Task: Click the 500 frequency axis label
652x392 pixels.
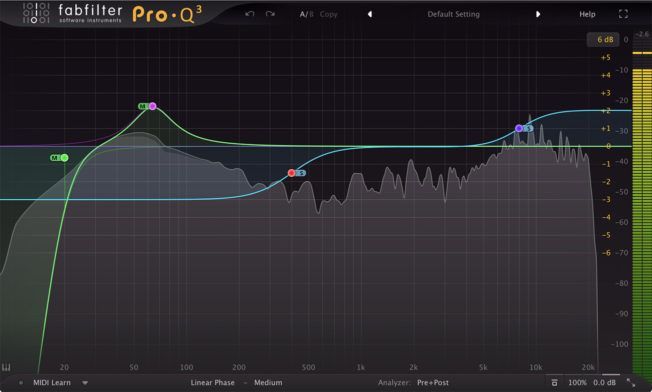Action: [308, 367]
